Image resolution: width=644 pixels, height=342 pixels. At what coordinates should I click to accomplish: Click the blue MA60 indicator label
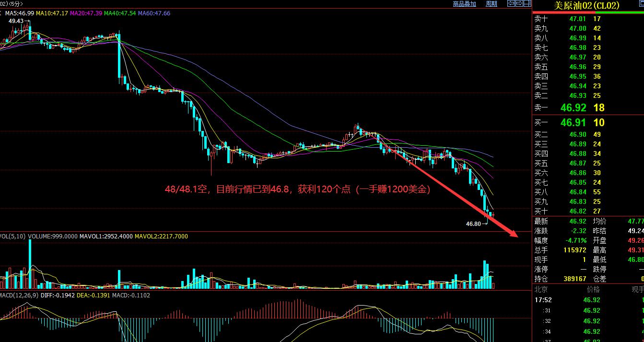coord(154,13)
